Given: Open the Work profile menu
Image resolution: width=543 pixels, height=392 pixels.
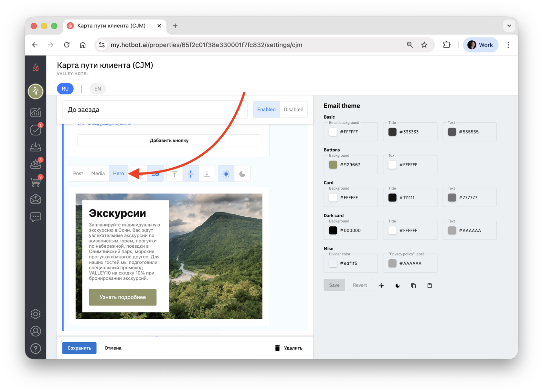Looking at the screenshot, I should click(481, 45).
